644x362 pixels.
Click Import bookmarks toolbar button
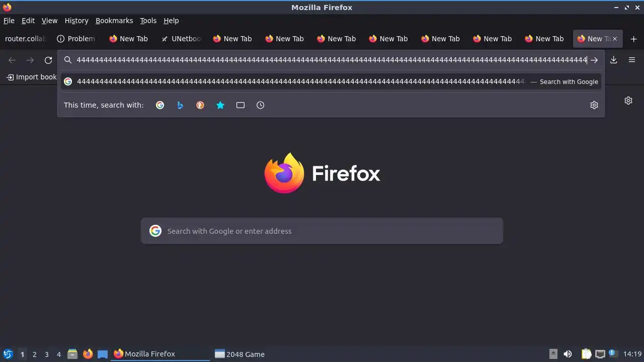(32, 77)
